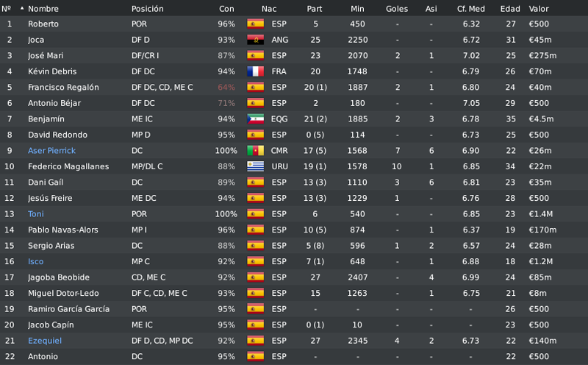The width and height of the screenshot is (588, 365).
Task: Click the Equatorial Guinea flag for Benjamín
Action: pyautogui.click(x=255, y=118)
